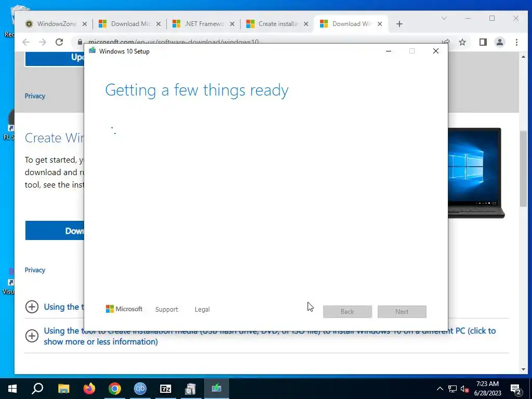The image size is (532, 399).
Task: Close the WindowsZone tab
Action: (85, 24)
